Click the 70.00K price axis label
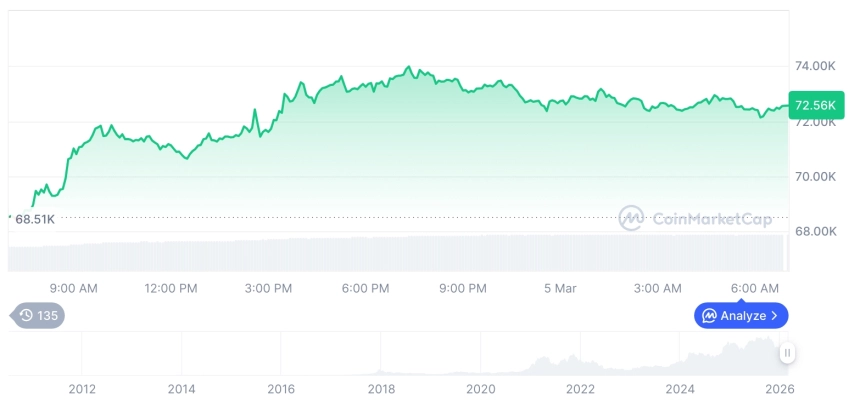Viewport: 860px width, 401px height. (x=815, y=176)
